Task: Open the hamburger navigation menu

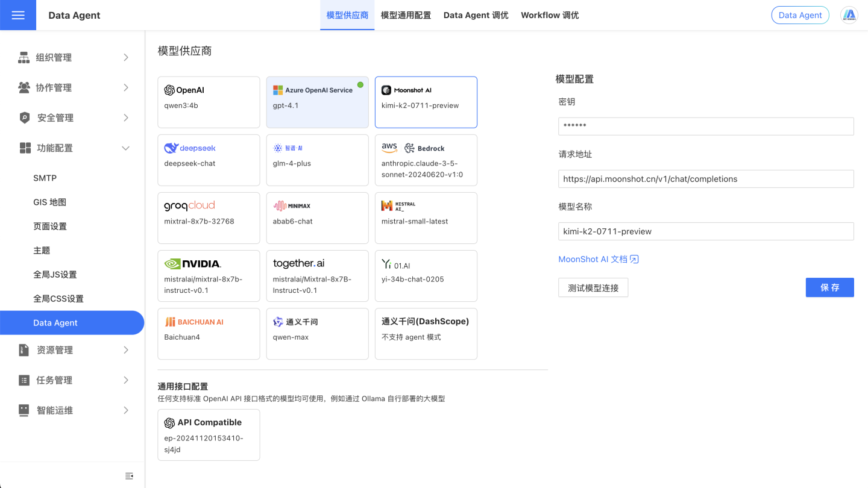Action: [18, 14]
